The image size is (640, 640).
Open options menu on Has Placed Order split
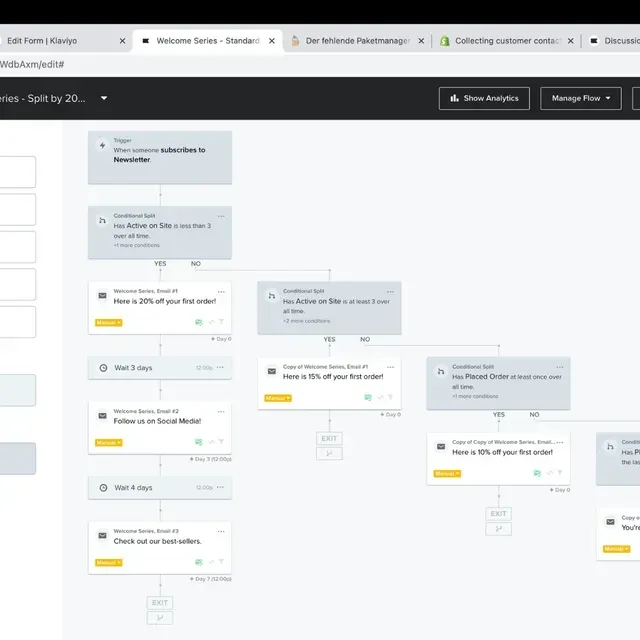(x=560, y=367)
